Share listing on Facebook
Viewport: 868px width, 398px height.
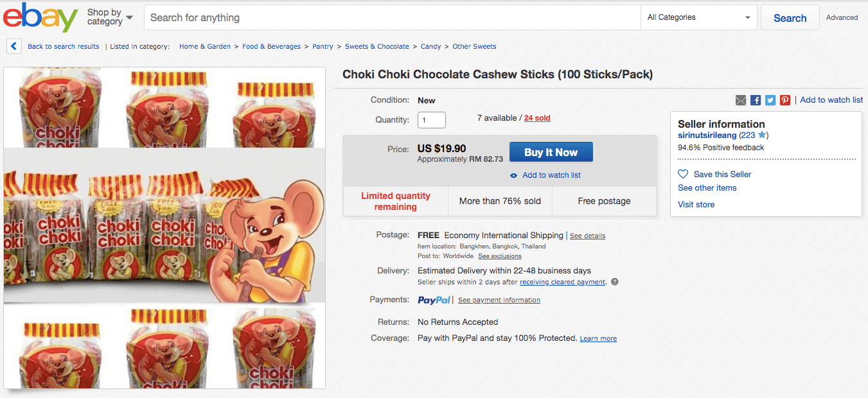click(756, 100)
